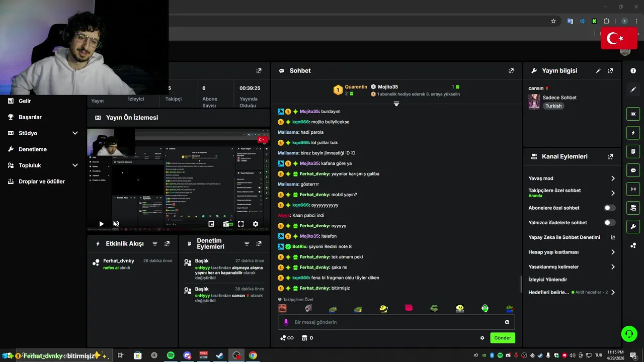The image size is (644, 362).
Task: Open the green headset support button
Action: click(x=628, y=333)
